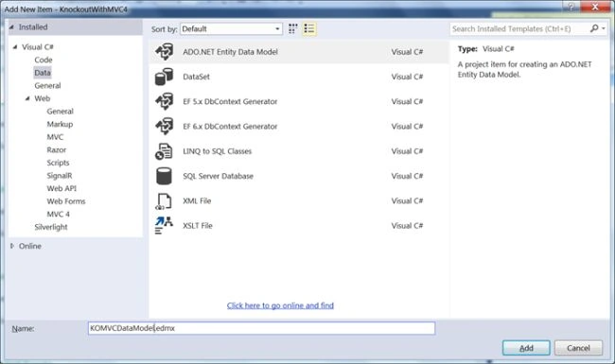Select the XML File icon
The width and height of the screenshot is (615, 364).
pyautogui.click(x=164, y=201)
